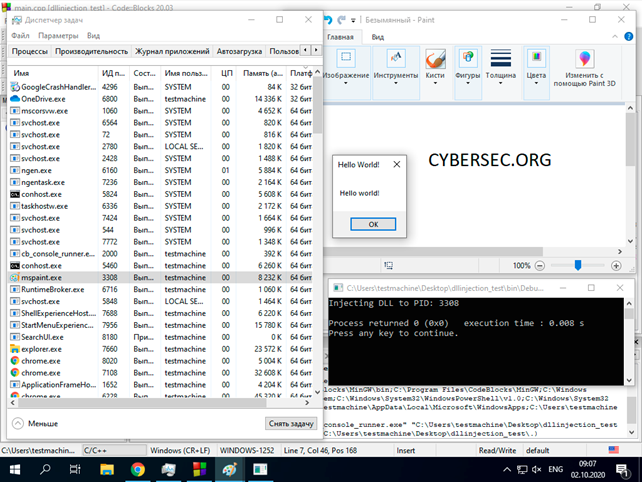This screenshot has width=642, height=482.
Task: Open Paint quick access customize dropdown
Action: [x=353, y=20]
